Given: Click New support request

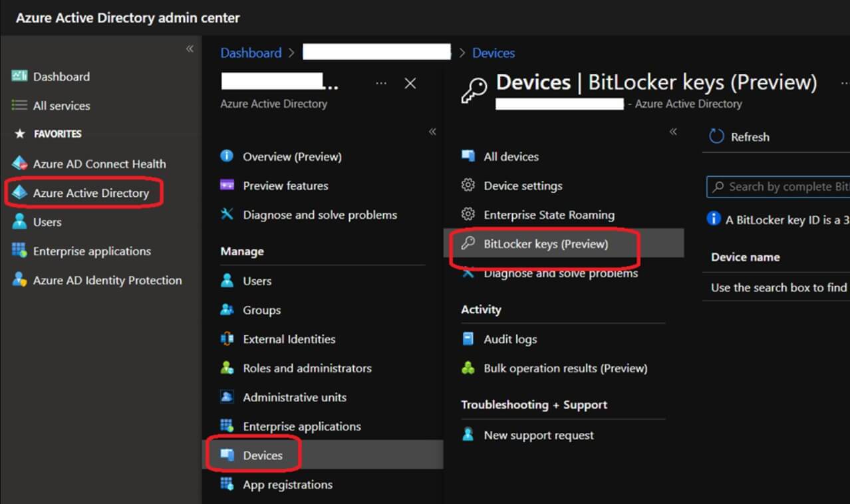Looking at the screenshot, I should click(x=539, y=435).
